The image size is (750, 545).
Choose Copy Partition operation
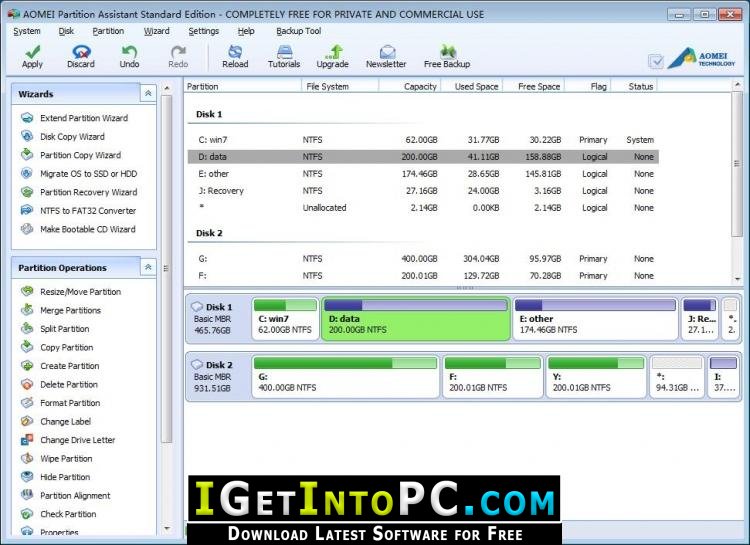pyautogui.click(x=57, y=347)
